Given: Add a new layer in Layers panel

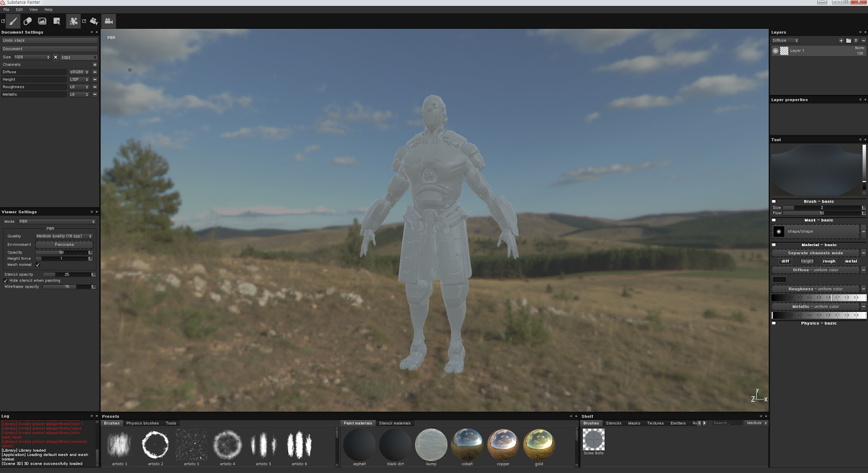Looking at the screenshot, I should 841,41.
